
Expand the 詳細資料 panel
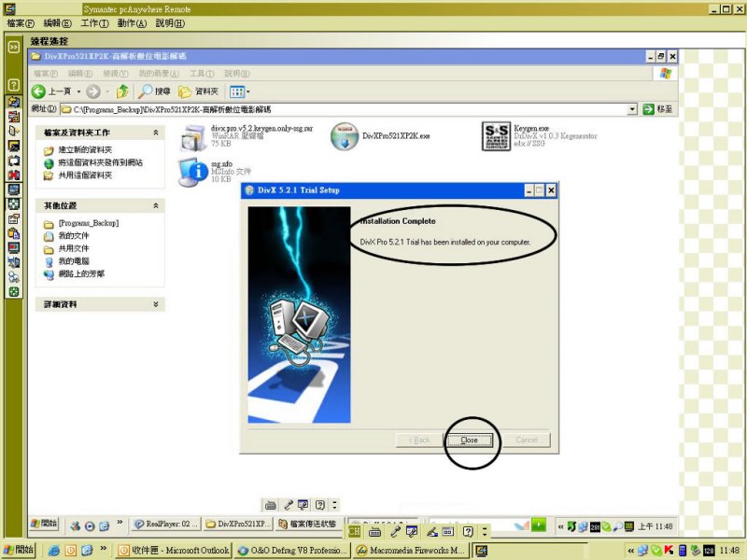click(155, 304)
